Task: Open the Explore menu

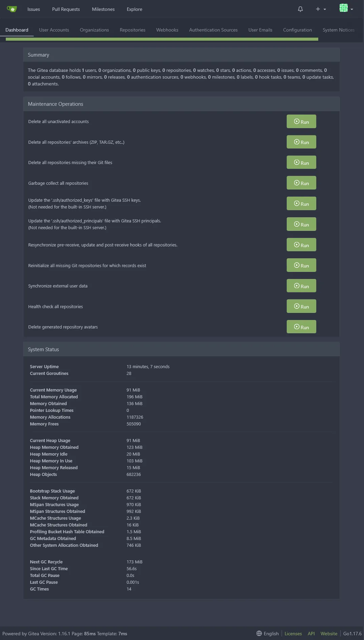Action: pos(134,9)
